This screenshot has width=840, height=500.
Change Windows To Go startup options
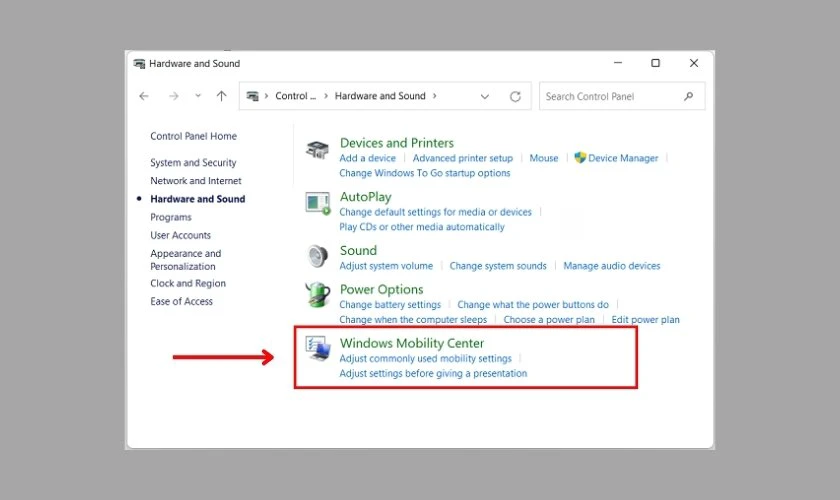[x=425, y=173]
